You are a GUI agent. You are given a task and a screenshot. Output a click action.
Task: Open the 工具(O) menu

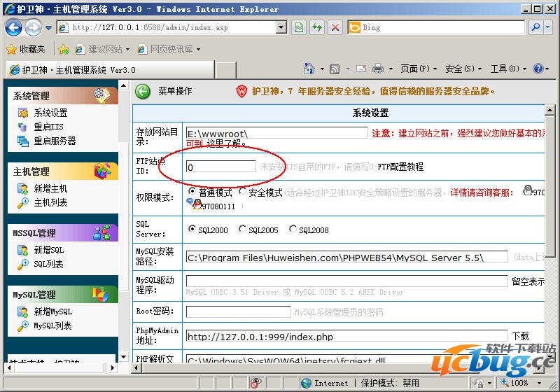tap(508, 69)
